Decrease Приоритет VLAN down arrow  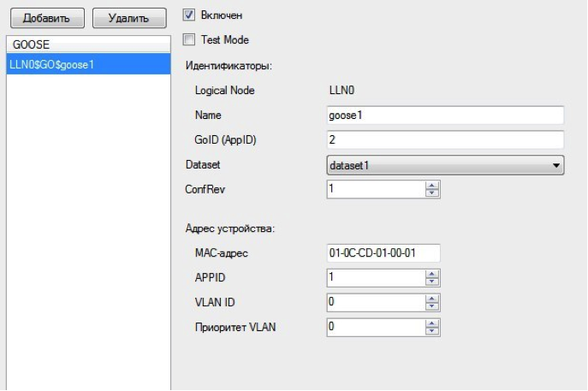coord(432,331)
